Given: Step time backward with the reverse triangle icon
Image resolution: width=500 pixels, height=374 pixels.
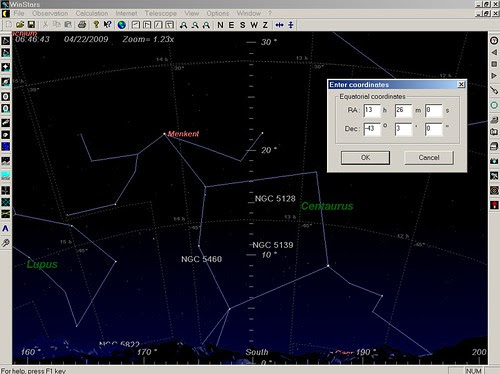Looking at the screenshot, I should (x=494, y=52).
